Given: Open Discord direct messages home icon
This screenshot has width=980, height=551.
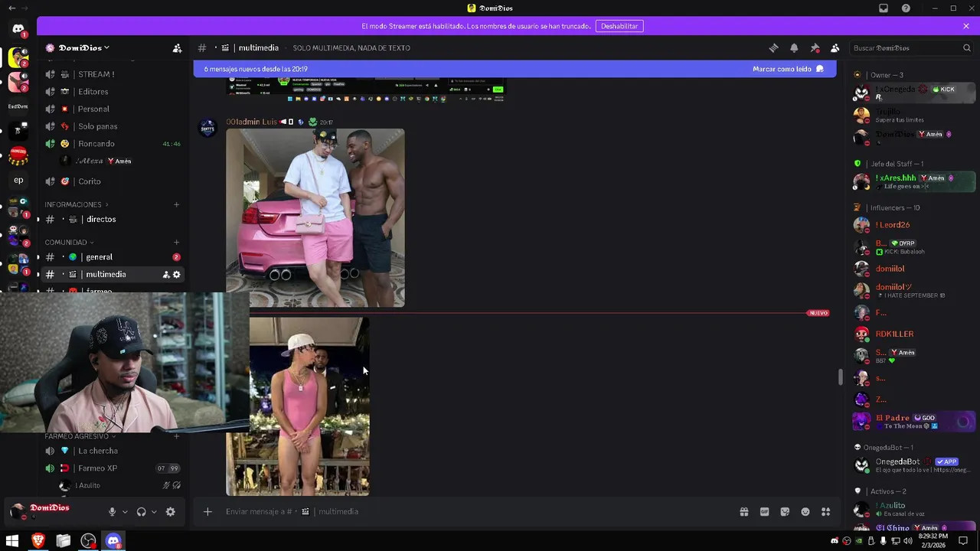Looking at the screenshot, I should [18, 29].
